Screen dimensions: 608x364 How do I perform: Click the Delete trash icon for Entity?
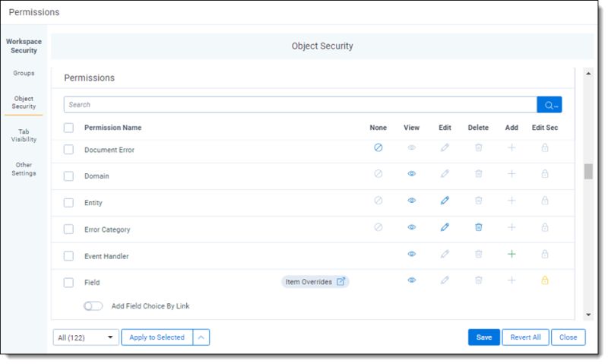pyautogui.click(x=479, y=201)
